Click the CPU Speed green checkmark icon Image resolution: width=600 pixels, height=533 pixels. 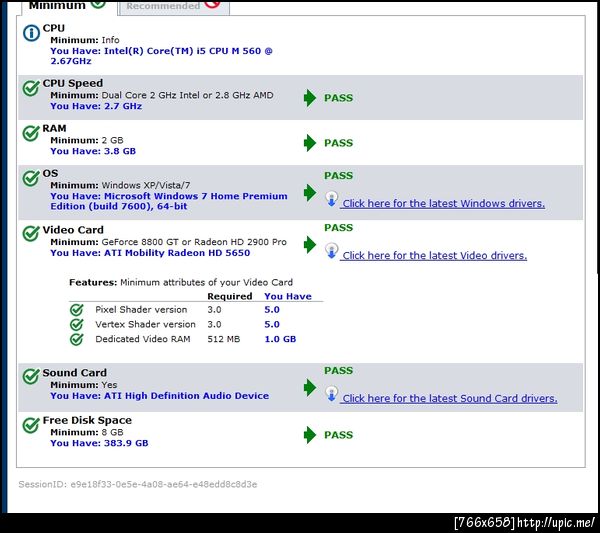coord(31,88)
